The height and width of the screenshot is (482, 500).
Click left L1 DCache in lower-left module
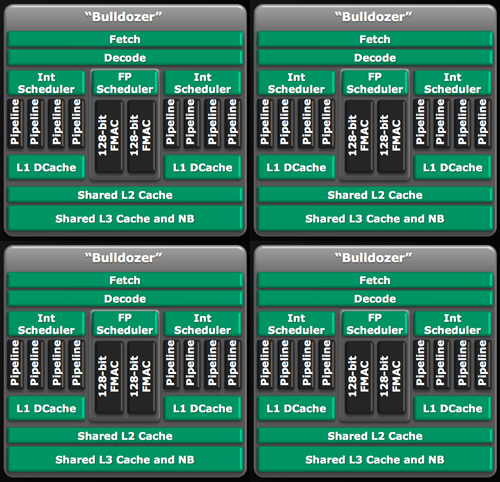coord(46,408)
